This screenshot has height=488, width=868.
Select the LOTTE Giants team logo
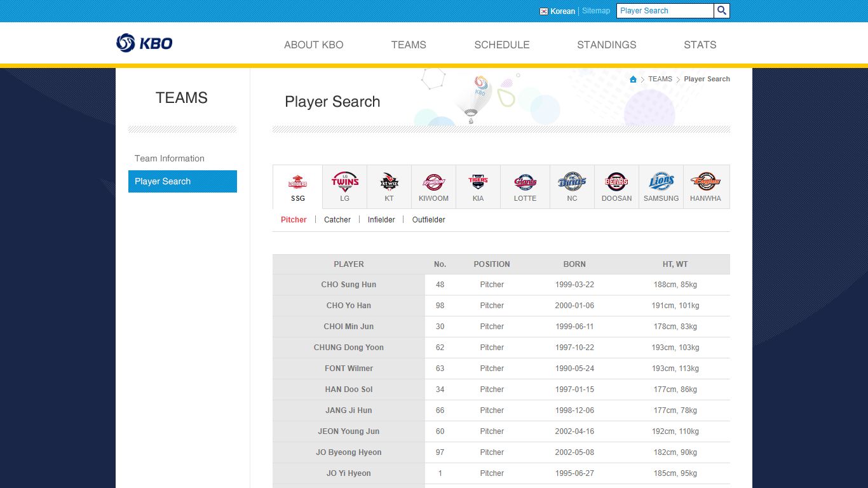pos(526,182)
